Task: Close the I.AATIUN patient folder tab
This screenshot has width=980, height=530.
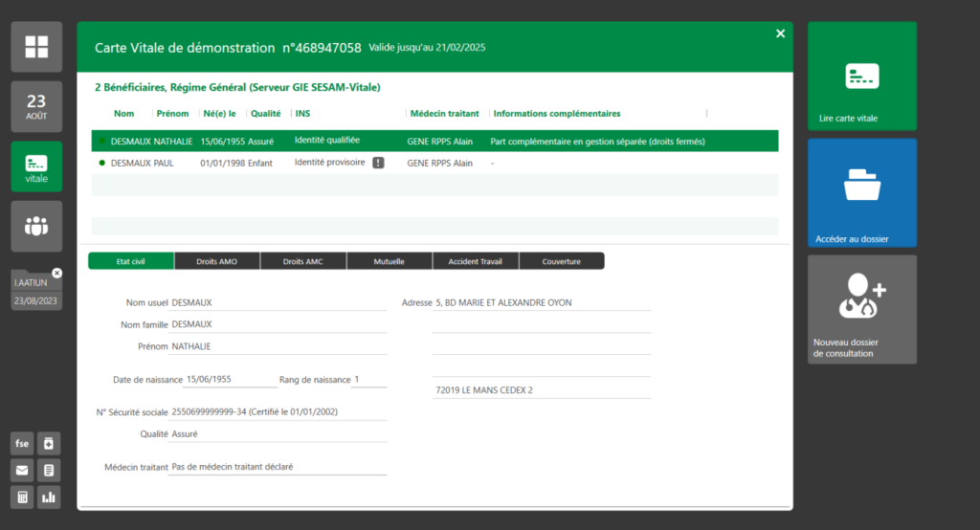Action: point(56,274)
